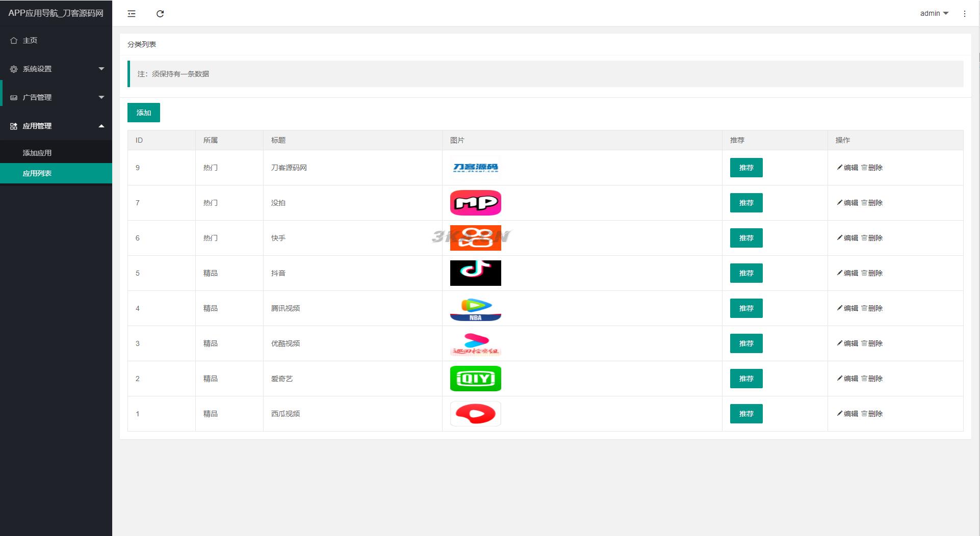This screenshot has height=536, width=980.
Task: Click the refresh icon in the top bar
Action: point(160,14)
